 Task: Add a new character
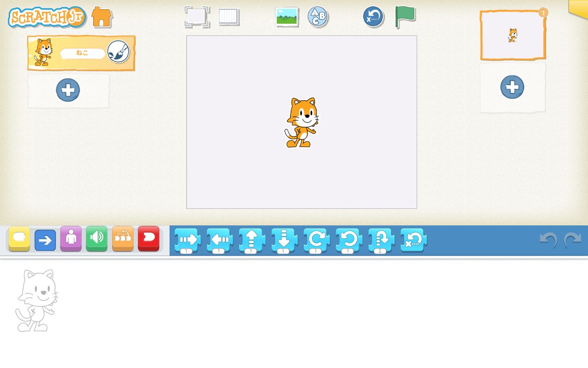68,90
